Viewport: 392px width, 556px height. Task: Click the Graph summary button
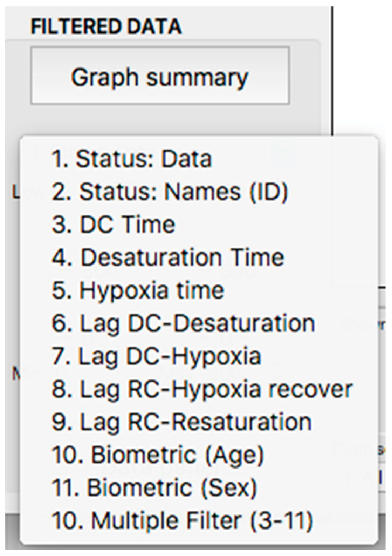pyautogui.click(x=160, y=76)
